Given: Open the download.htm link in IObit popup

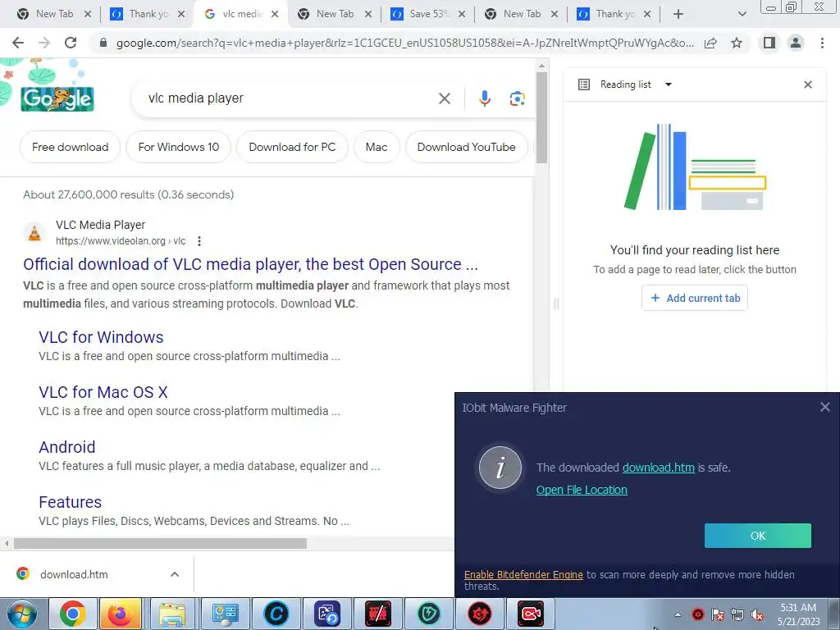Looking at the screenshot, I should coord(658,468).
